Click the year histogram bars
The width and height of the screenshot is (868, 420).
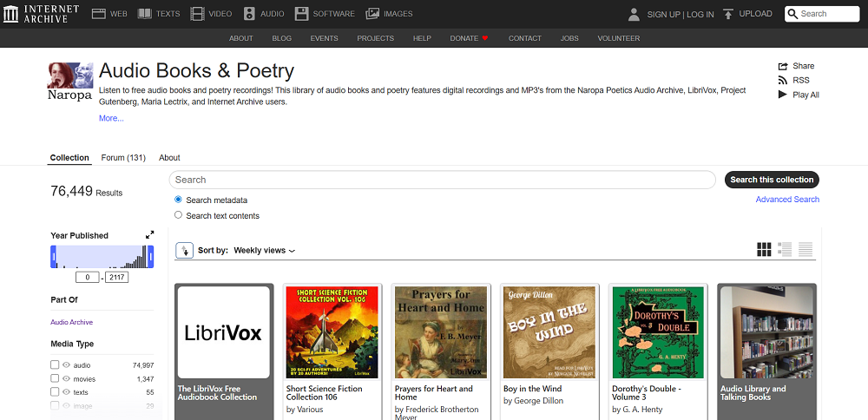(102, 257)
